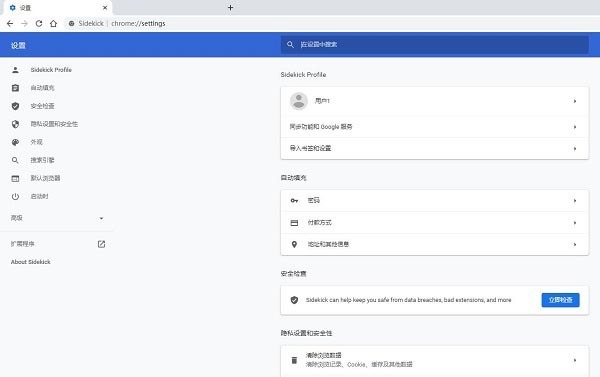Image resolution: width=600 pixels, height=377 pixels.
Task: Click chevron on sync and Google services row
Action: point(575,127)
